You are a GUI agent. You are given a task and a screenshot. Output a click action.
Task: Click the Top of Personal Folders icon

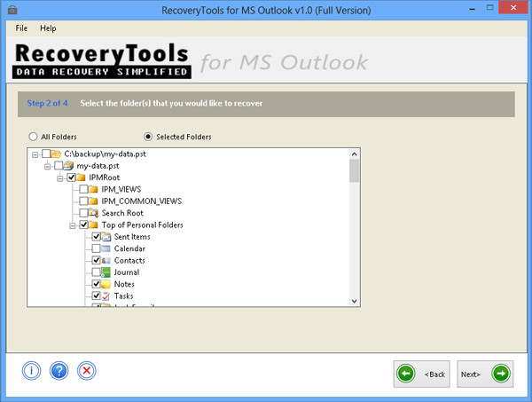click(x=93, y=225)
